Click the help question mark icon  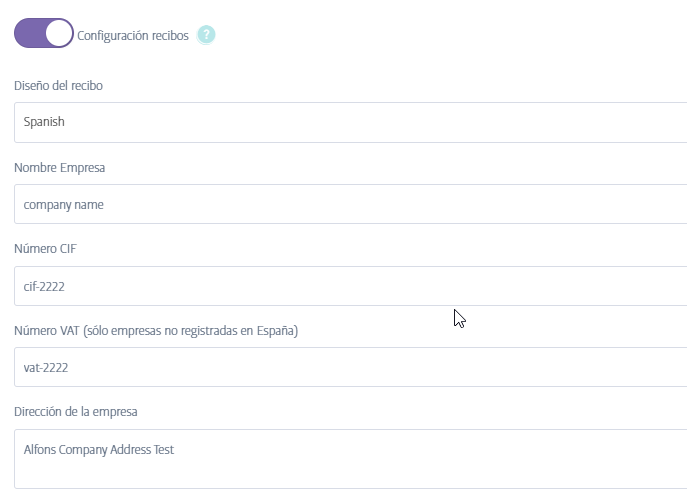tap(206, 35)
